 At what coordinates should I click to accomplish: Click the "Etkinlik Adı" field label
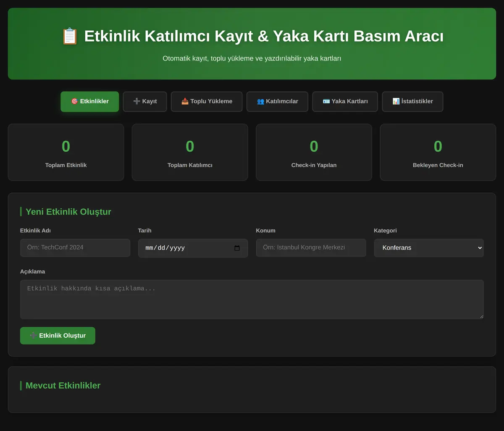[35, 231]
